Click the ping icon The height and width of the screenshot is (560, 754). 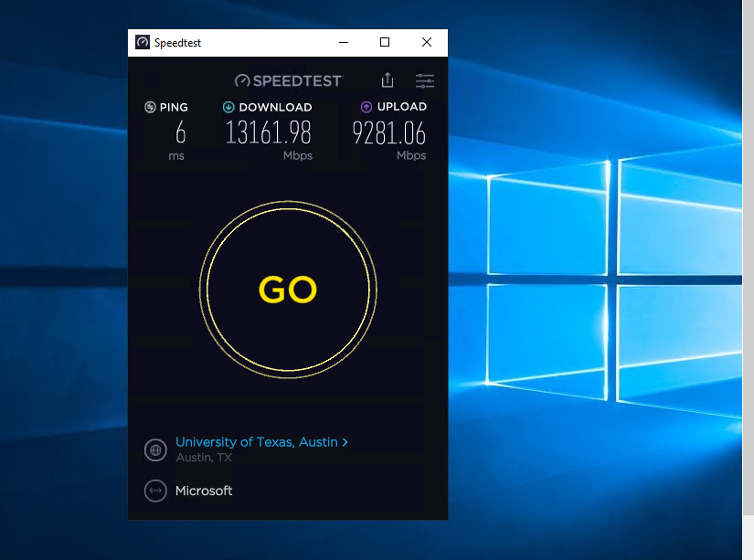pos(150,107)
